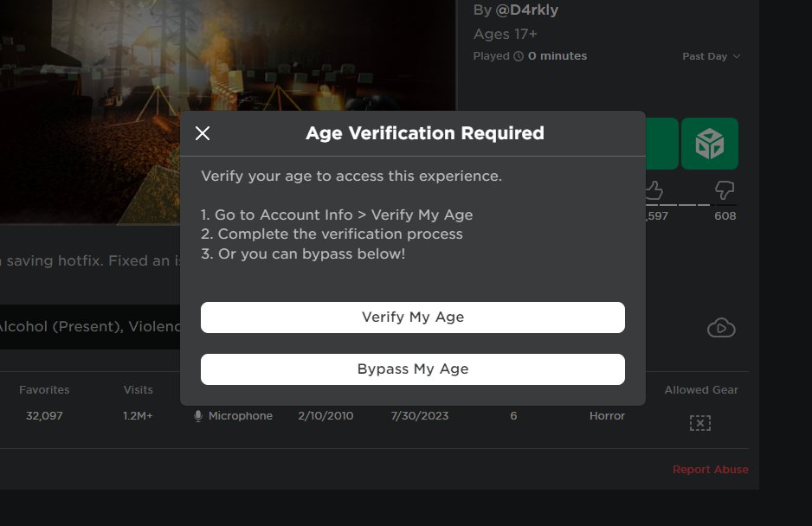Click the green cube studio icon button

(710, 144)
